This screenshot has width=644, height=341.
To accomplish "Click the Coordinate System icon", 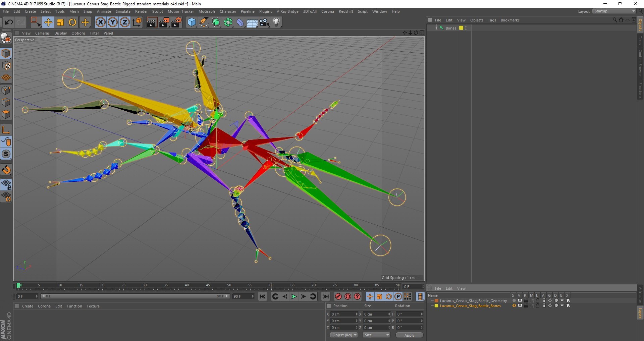I will click(x=137, y=22).
